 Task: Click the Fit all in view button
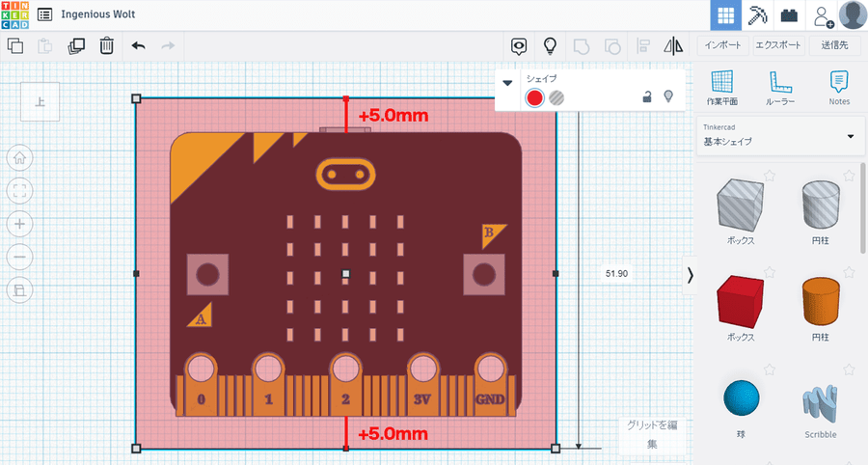pyautogui.click(x=20, y=192)
